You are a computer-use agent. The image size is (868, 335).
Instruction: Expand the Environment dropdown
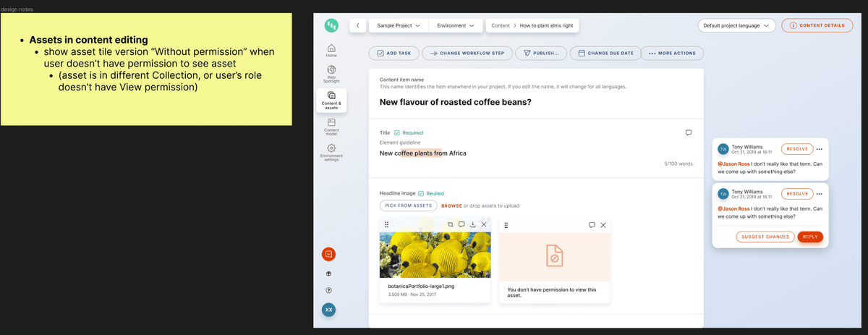coord(456,25)
